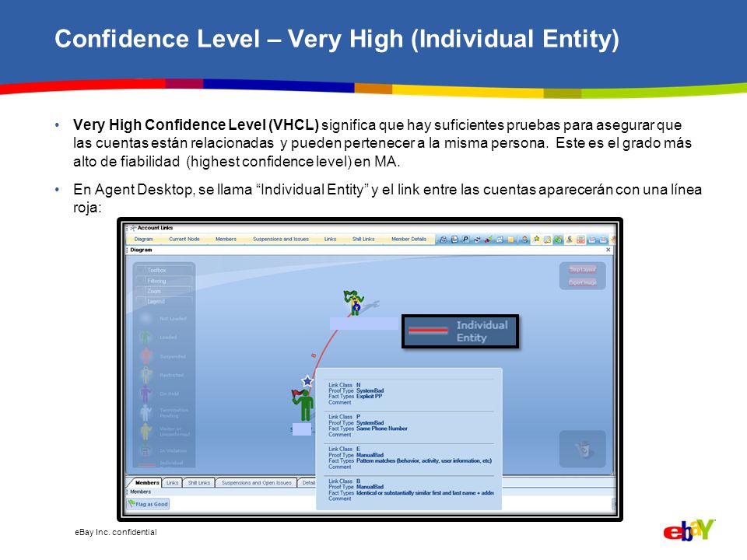Switch to the bottom Members tab
Image resolution: width=747 pixels, height=560 pixels.
pos(147,482)
